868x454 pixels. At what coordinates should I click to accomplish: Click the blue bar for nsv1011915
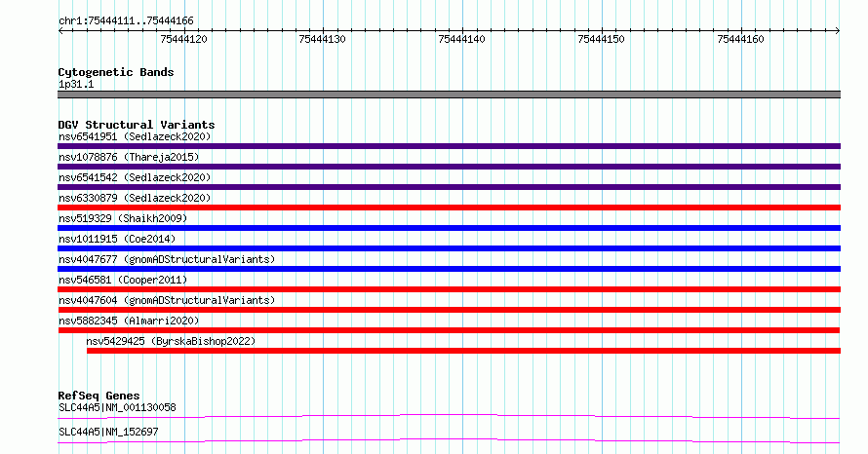[x=449, y=248]
